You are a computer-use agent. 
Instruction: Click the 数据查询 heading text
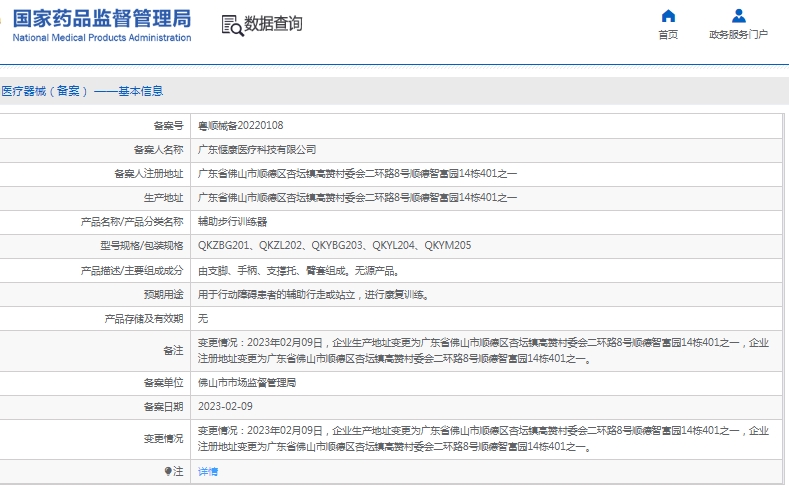(x=273, y=24)
